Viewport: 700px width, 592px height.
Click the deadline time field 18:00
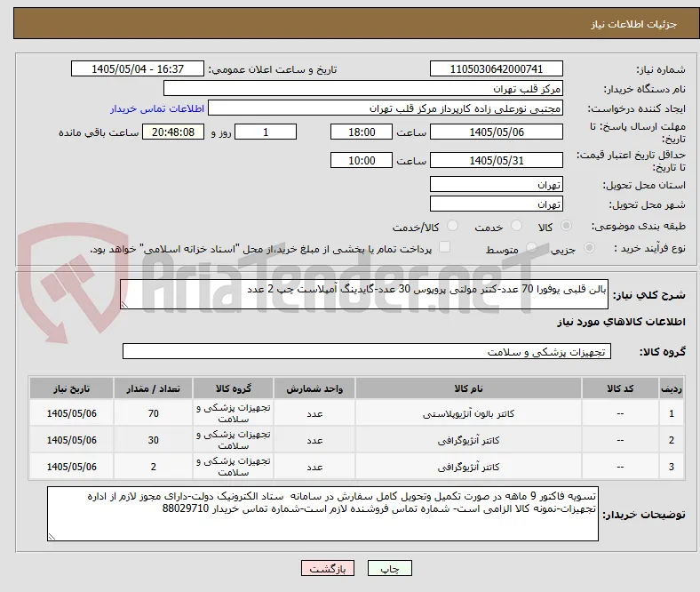[362, 132]
